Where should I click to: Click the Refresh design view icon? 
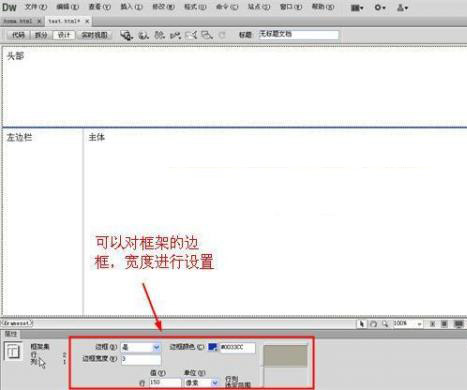pyautogui.click(x=222, y=35)
